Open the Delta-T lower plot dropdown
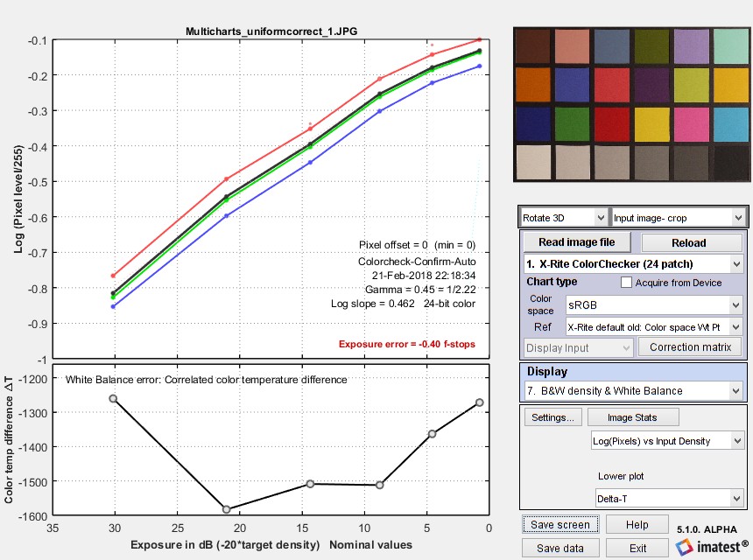Viewport: 753px width, 560px height. (670, 499)
